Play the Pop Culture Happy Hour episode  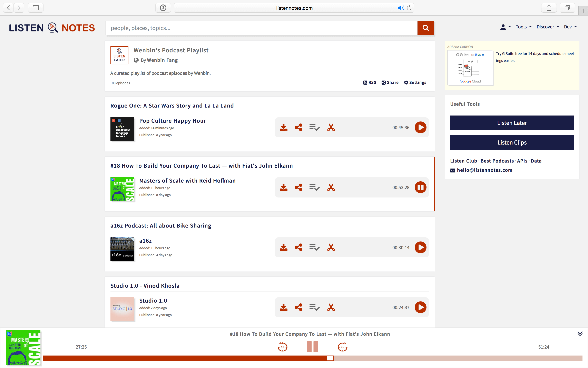pyautogui.click(x=420, y=128)
